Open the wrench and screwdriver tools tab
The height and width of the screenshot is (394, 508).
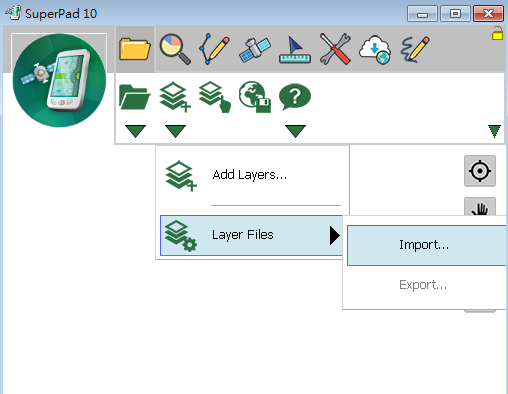pos(335,49)
